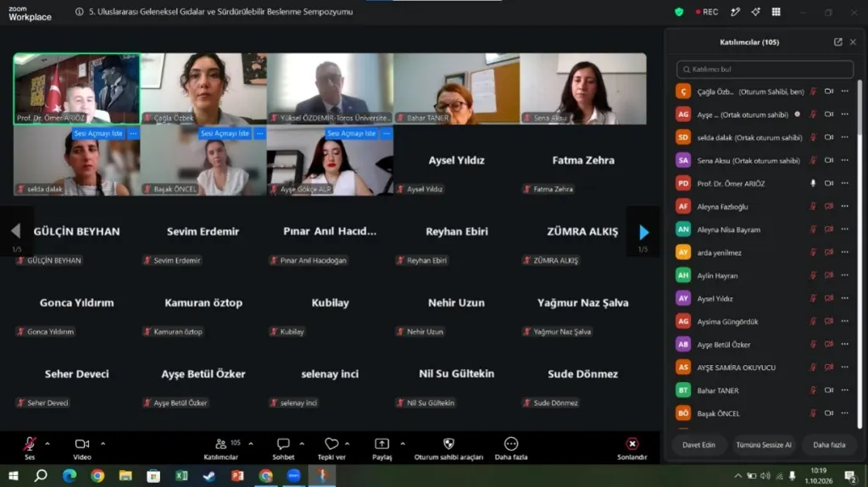The image size is (868, 487).
Task: Expand arrow next to Sohbet
Action: [x=302, y=444]
